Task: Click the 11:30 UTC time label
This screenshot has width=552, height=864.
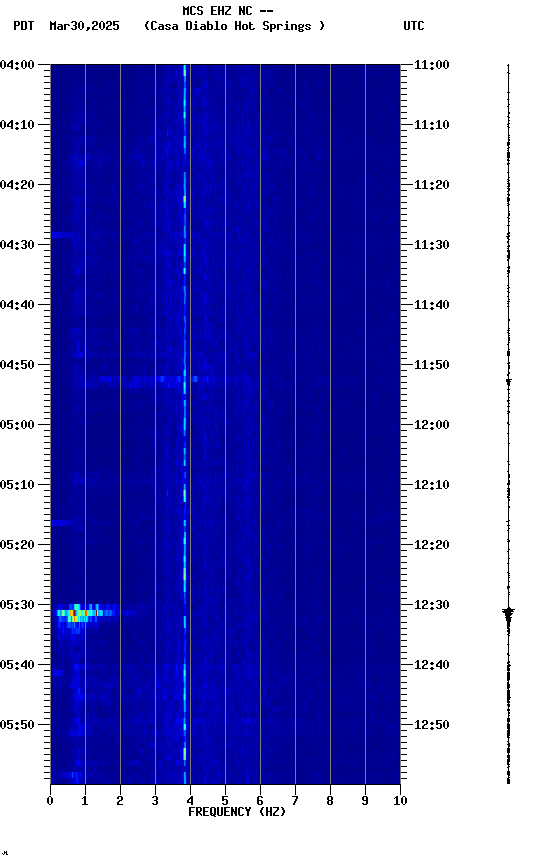Action: 432,245
